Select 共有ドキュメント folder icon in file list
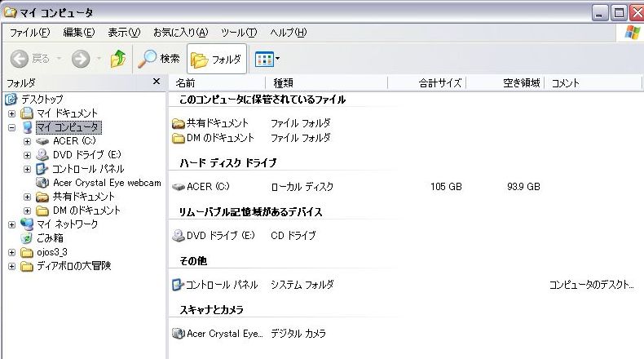Image resolution: width=644 pixels, height=359 pixels. pos(179,123)
